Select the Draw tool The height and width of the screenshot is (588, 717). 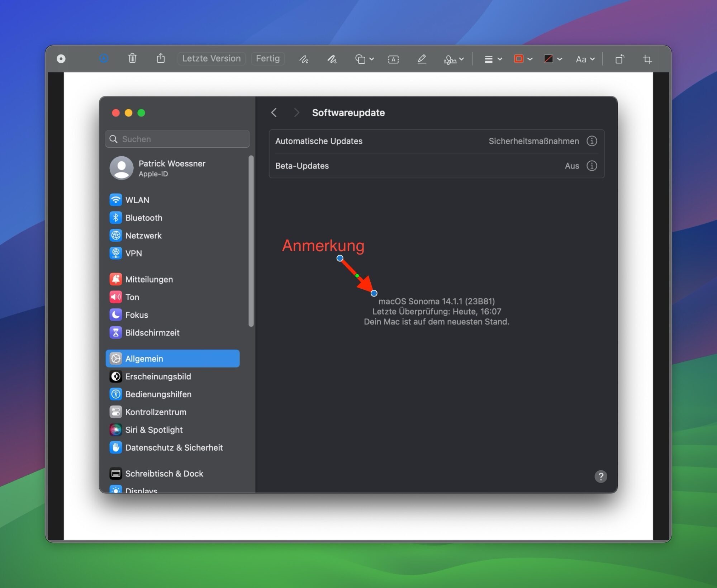point(332,59)
